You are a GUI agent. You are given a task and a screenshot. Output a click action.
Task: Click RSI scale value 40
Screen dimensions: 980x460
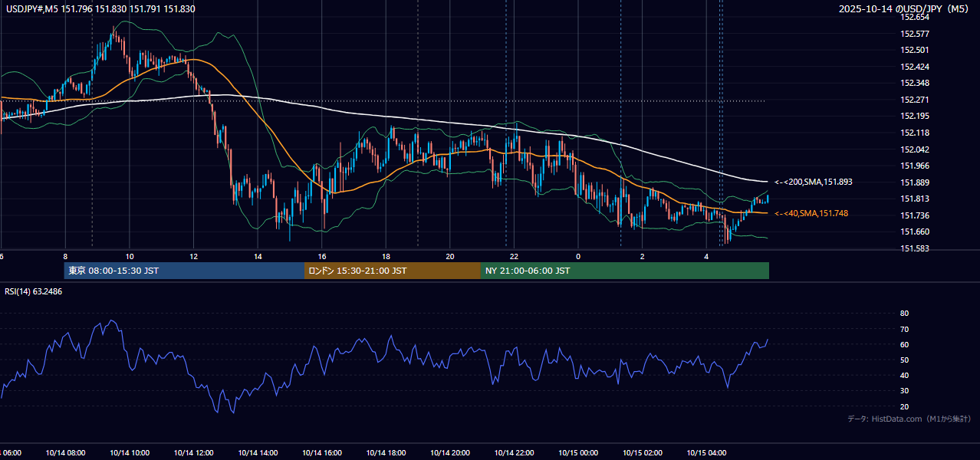[x=904, y=376]
